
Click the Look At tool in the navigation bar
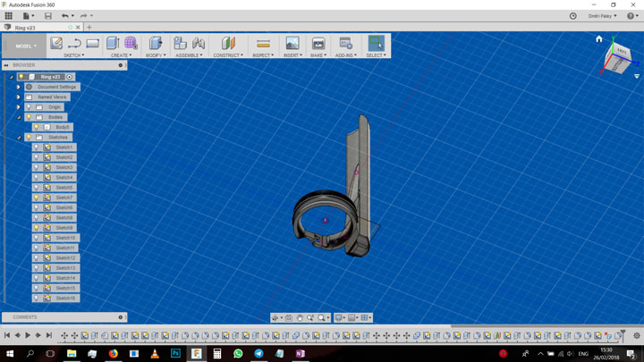click(289, 317)
